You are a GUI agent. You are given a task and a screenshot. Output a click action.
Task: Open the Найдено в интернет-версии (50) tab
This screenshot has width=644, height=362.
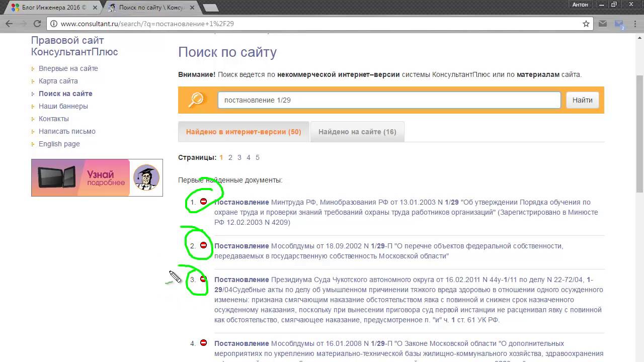pyautogui.click(x=244, y=132)
